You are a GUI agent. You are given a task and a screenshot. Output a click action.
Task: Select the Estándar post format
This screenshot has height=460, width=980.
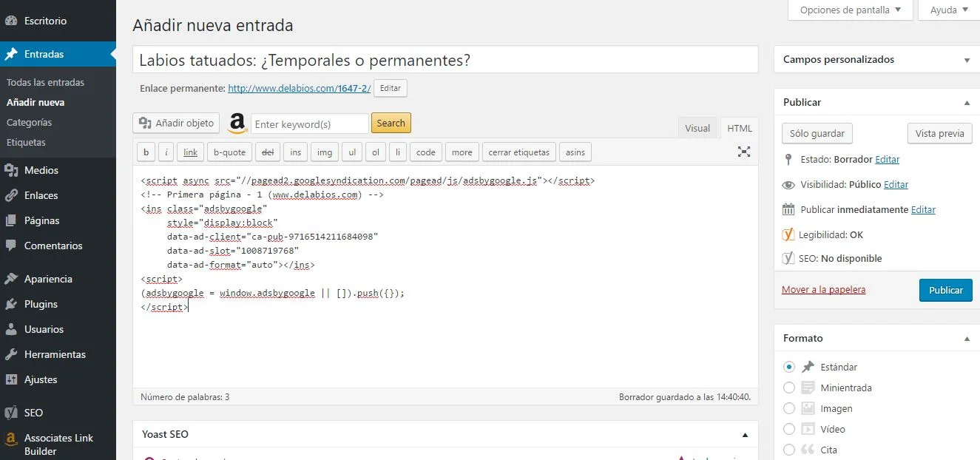(789, 367)
